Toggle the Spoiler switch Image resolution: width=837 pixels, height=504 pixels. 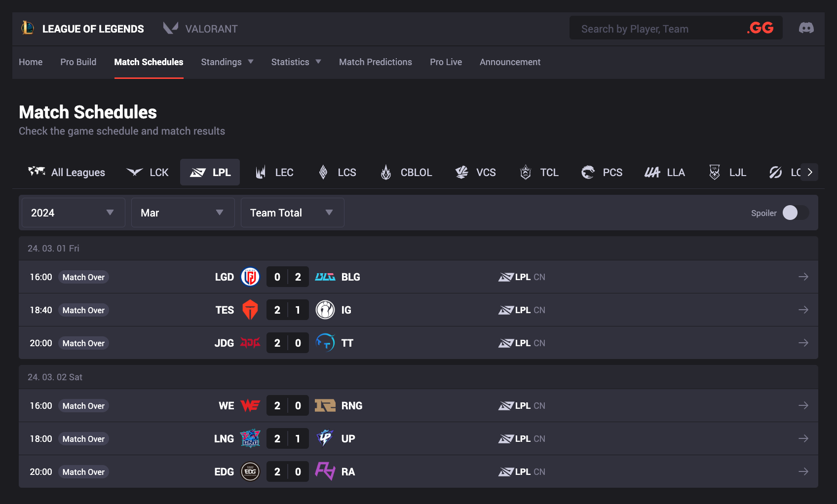tap(796, 213)
